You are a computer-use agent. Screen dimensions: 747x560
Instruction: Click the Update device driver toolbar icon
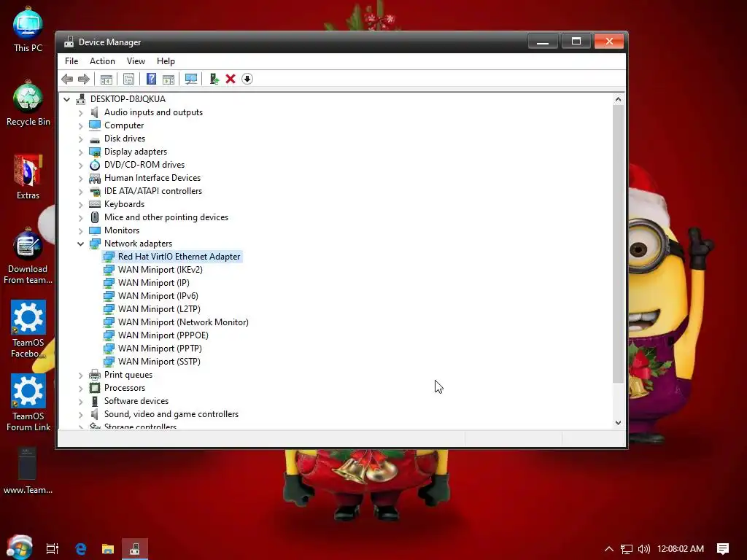[214, 79]
